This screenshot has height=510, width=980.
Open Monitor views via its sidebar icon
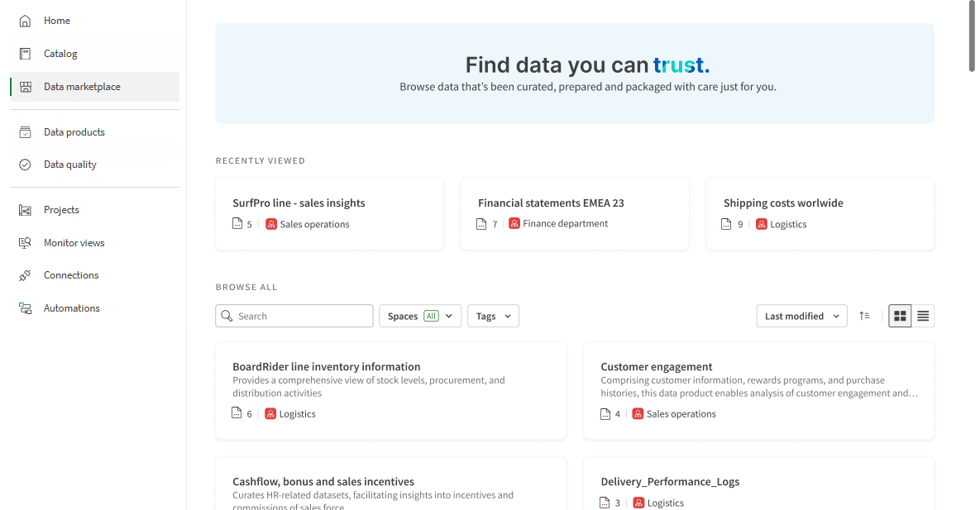[24, 242]
